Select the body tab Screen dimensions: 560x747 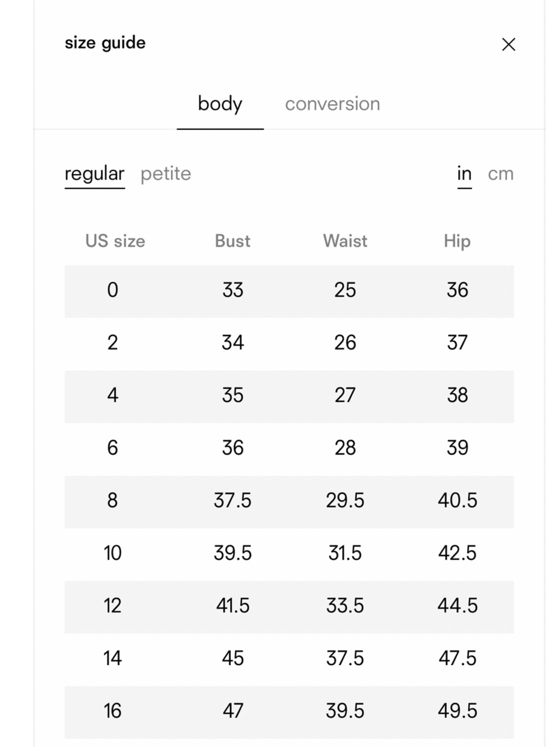(x=220, y=104)
